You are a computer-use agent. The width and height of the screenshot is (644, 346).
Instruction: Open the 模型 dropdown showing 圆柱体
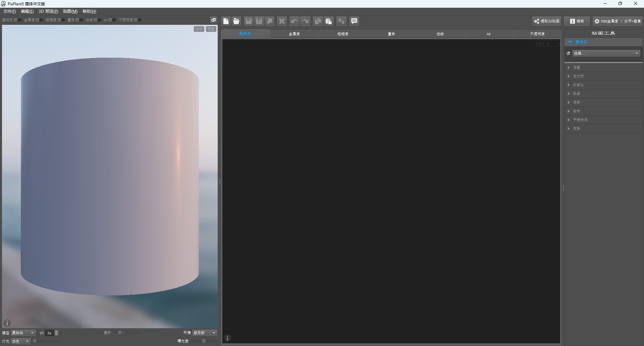[x=23, y=333]
